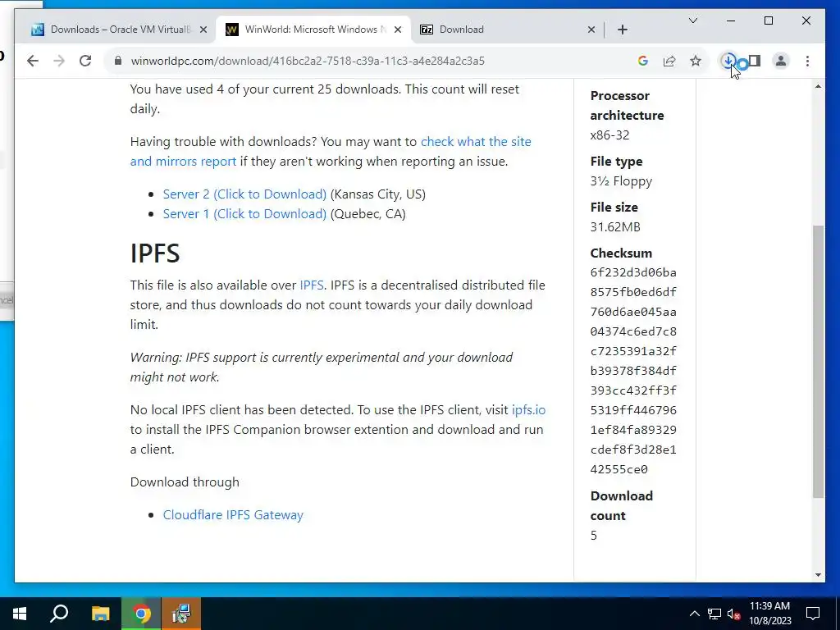
Task: Click the 'IPFS' section heading
Action: click(155, 253)
